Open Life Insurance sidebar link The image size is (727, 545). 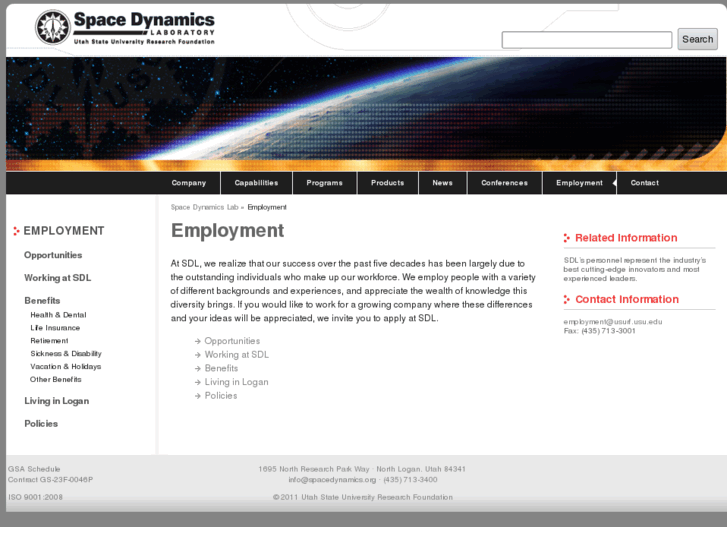pyautogui.click(x=55, y=328)
